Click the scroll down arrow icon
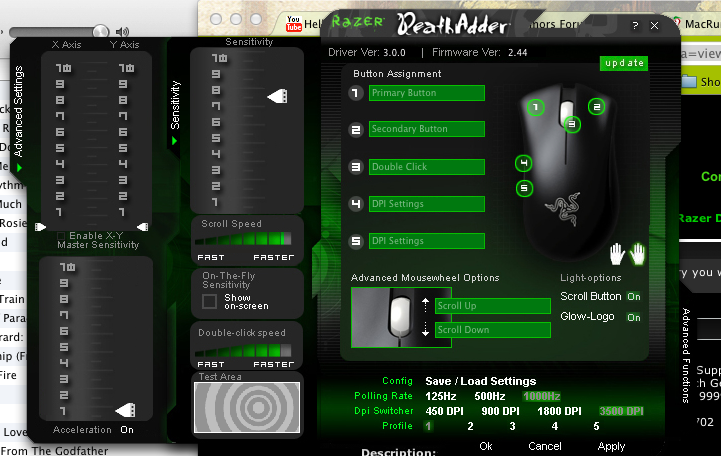 tap(425, 329)
